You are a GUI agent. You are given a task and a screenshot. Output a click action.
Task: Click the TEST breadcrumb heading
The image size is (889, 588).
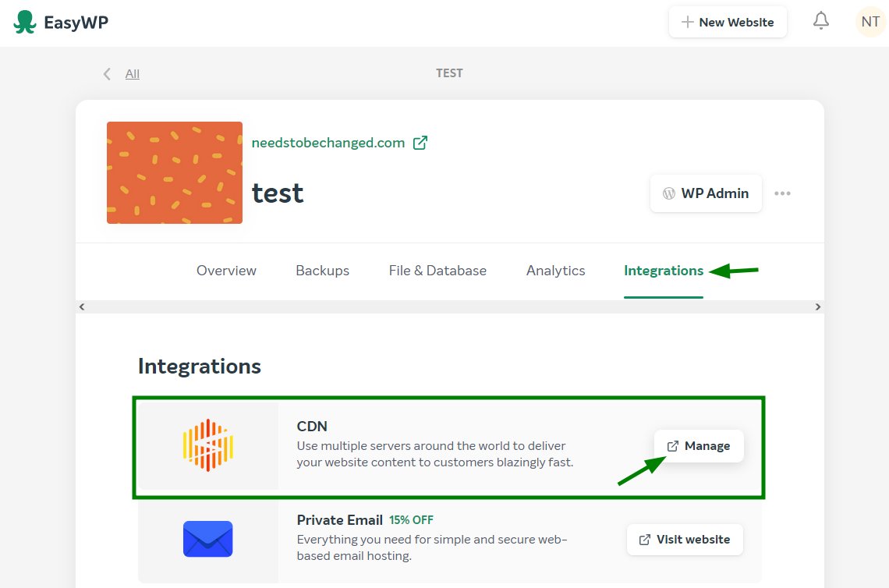point(449,73)
